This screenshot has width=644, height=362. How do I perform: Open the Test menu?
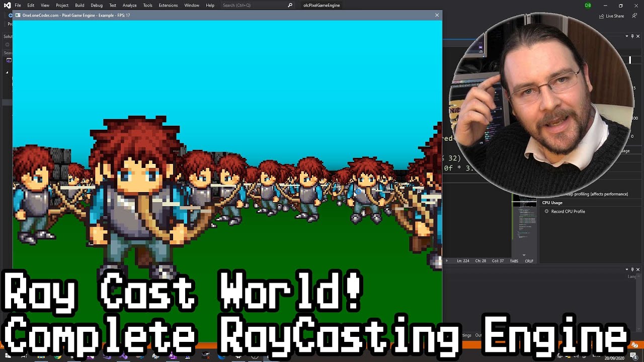[113, 5]
